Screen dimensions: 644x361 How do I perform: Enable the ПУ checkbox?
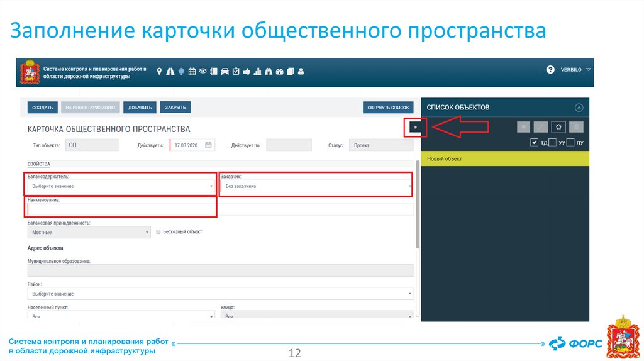tap(570, 143)
